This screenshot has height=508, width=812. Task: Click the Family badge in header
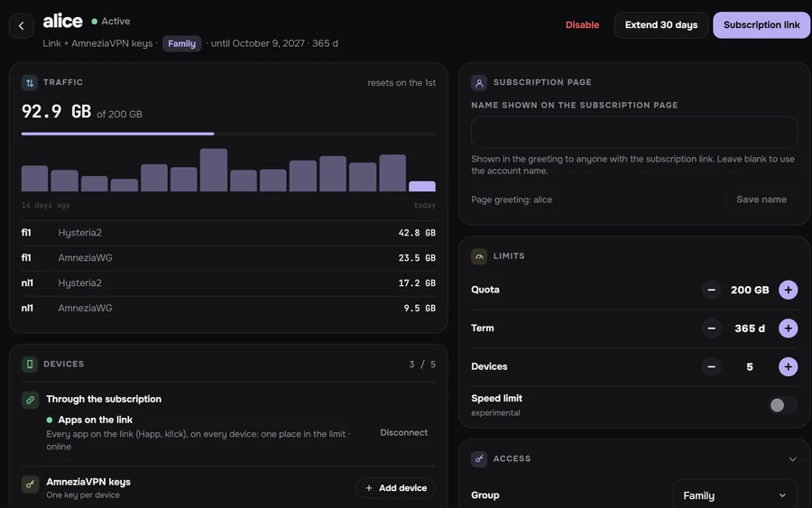tap(181, 43)
